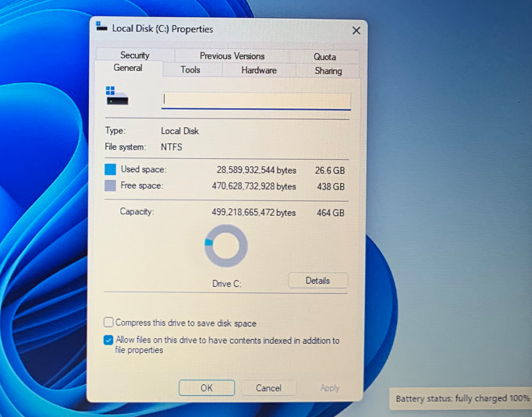Click the Local Disk (C:) Properties title

[x=163, y=29]
